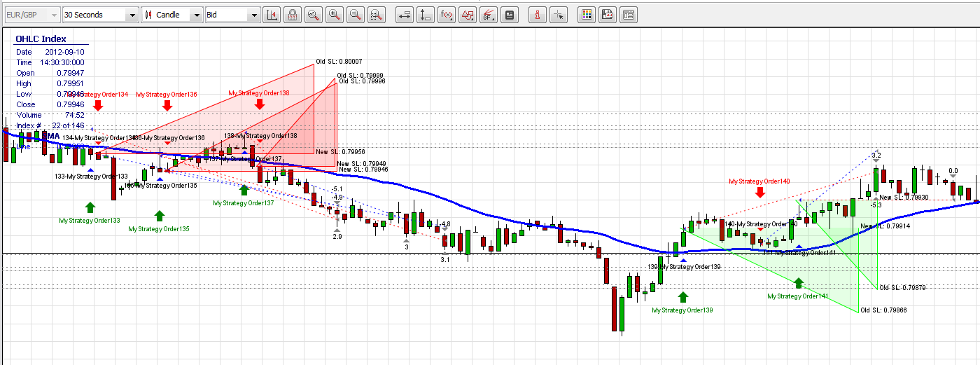Click green buy arrow above Order135 label
The height and width of the screenshot is (365, 980).
click(x=160, y=215)
